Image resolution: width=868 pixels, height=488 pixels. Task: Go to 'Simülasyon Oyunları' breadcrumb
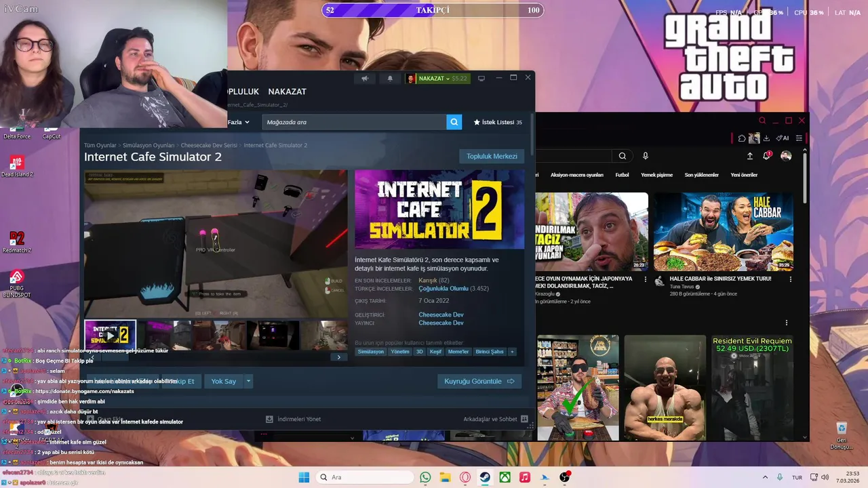pyautogui.click(x=149, y=146)
